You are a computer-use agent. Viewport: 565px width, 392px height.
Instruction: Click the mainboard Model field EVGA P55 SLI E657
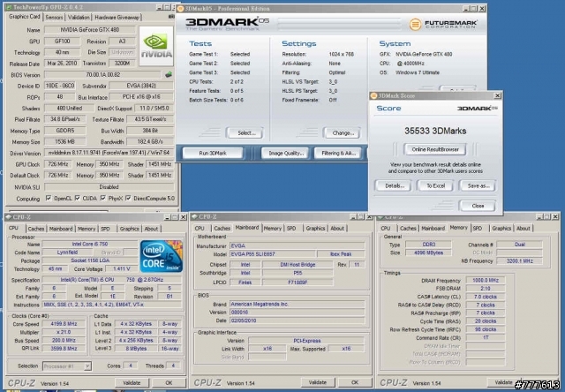(x=273, y=254)
